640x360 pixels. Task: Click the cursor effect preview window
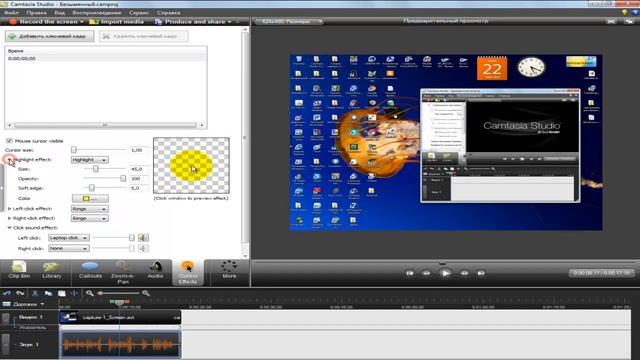191,165
